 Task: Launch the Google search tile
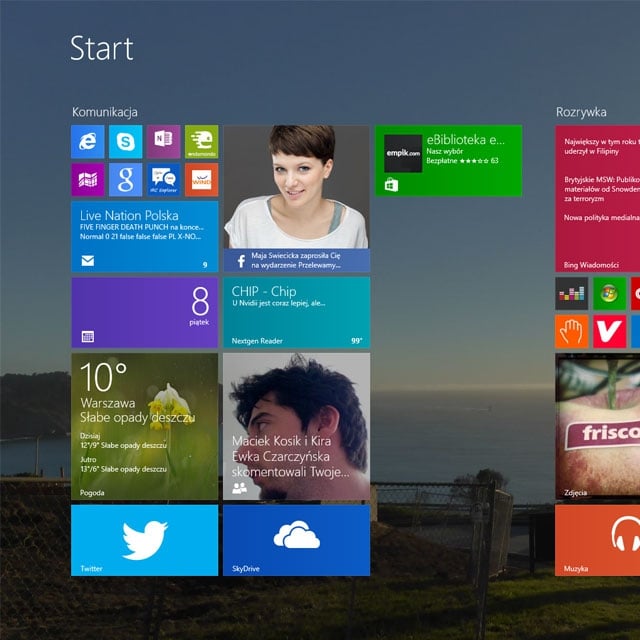click(126, 180)
